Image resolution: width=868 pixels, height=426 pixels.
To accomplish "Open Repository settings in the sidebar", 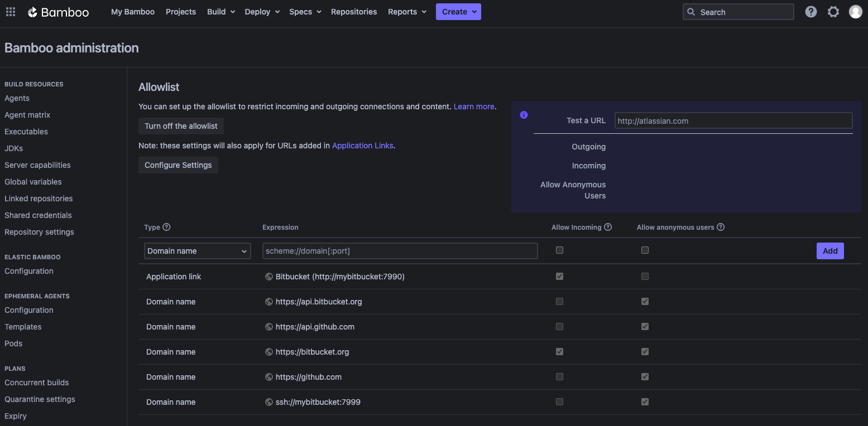I will 39,232.
